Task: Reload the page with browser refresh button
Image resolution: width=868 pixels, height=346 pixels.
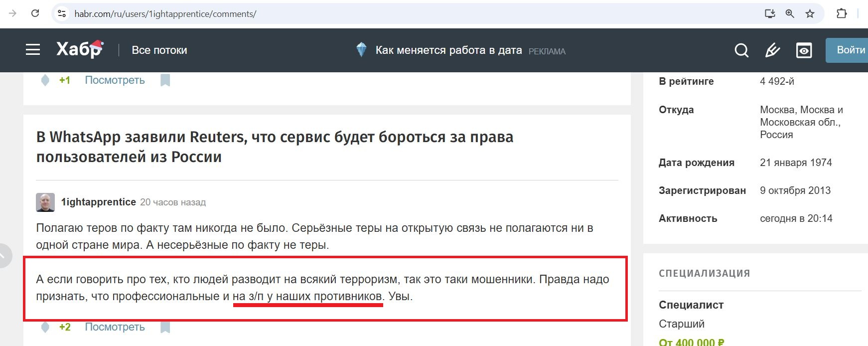Action: click(x=35, y=13)
